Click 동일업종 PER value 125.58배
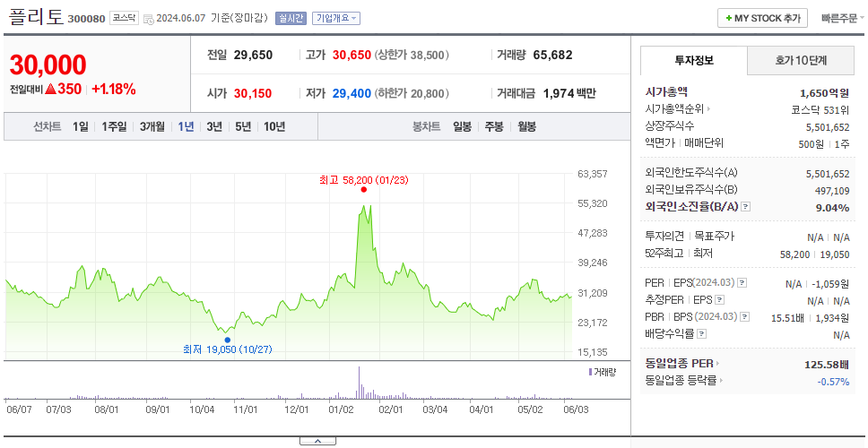868x448 pixels. pos(827,365)
